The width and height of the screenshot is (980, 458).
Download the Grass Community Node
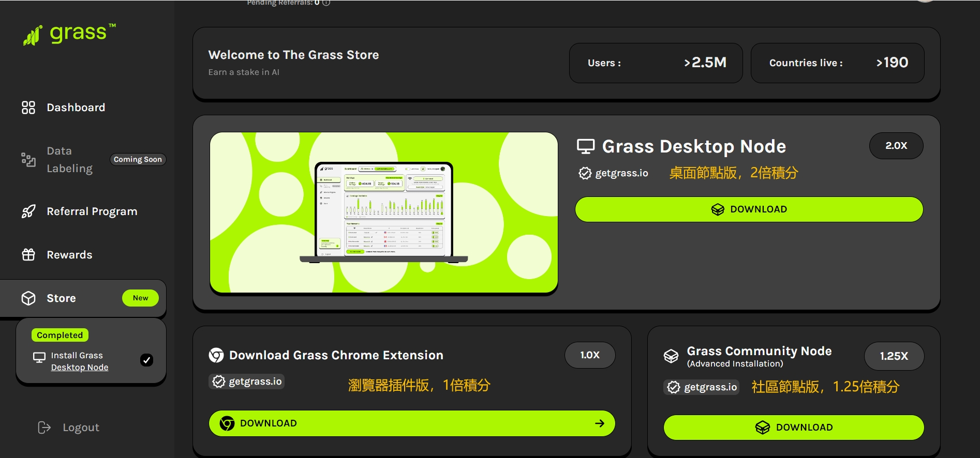click(x=794, y=428)
